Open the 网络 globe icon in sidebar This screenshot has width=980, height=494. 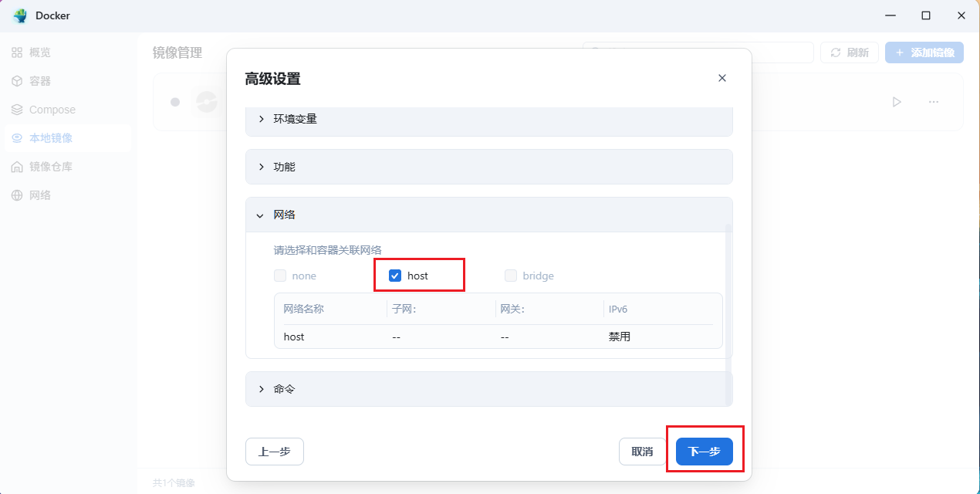pos(17,195)
